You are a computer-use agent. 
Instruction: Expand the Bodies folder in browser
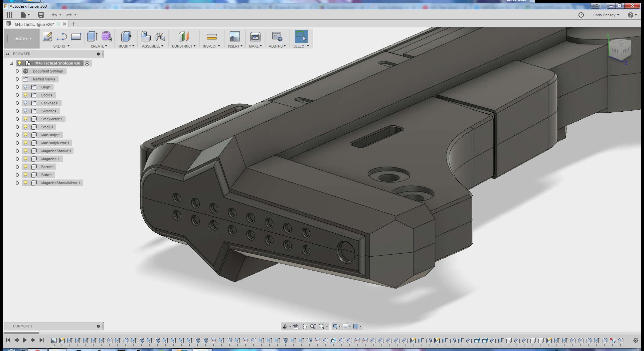coord(18,95)
